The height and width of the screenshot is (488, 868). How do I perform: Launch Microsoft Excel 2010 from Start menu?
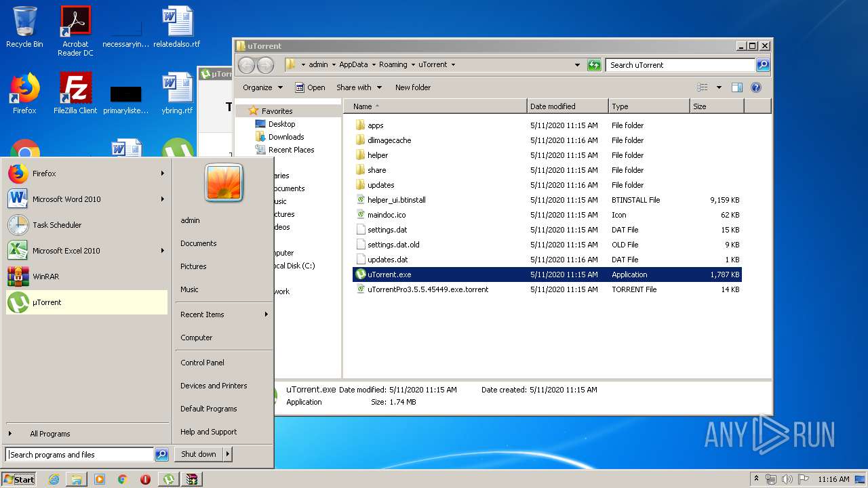(x=86, y=251)
